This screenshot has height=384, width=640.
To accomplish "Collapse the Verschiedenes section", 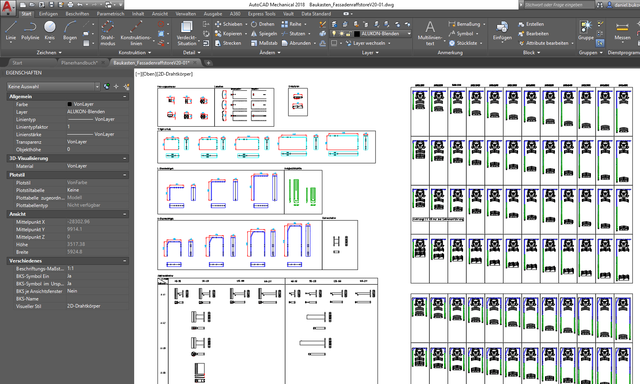I will (x=124, y=261).
